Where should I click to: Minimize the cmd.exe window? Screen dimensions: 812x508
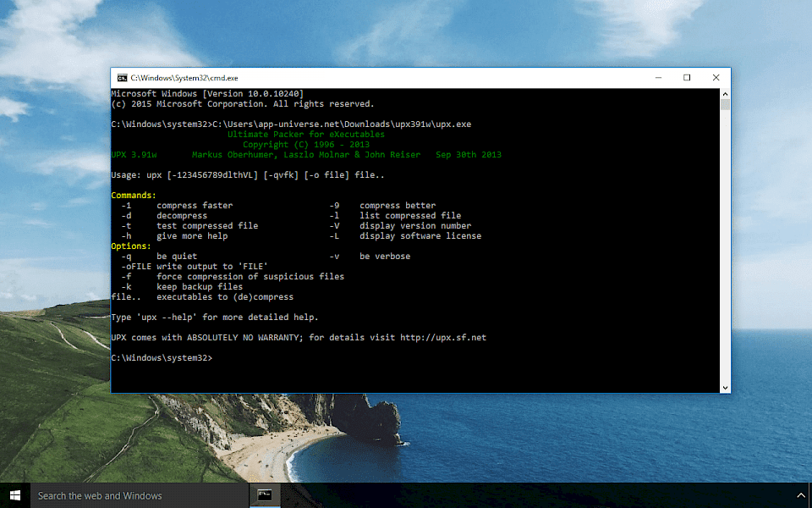658,78
